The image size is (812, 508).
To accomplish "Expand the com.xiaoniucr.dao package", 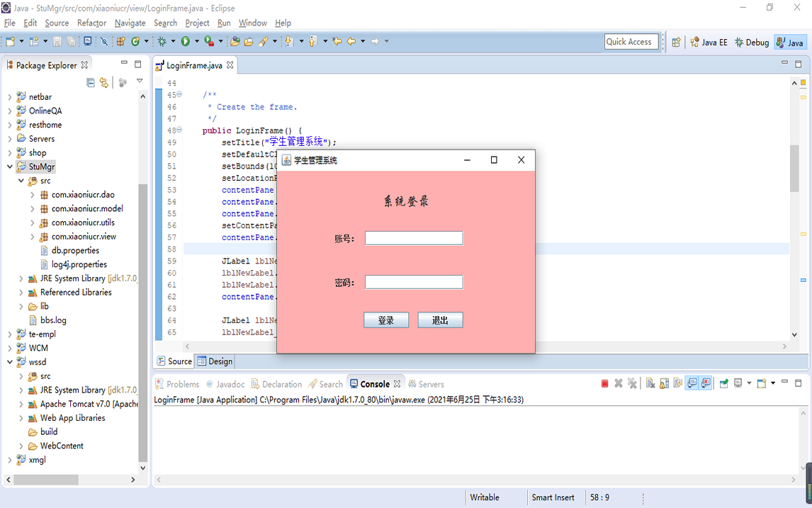I will (x=32, y=195).
